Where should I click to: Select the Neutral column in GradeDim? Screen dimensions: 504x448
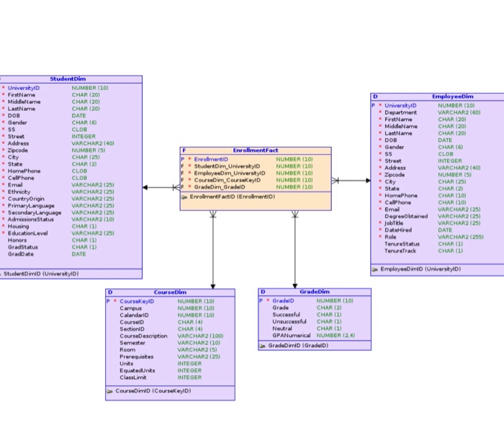(x=282, y=328)
